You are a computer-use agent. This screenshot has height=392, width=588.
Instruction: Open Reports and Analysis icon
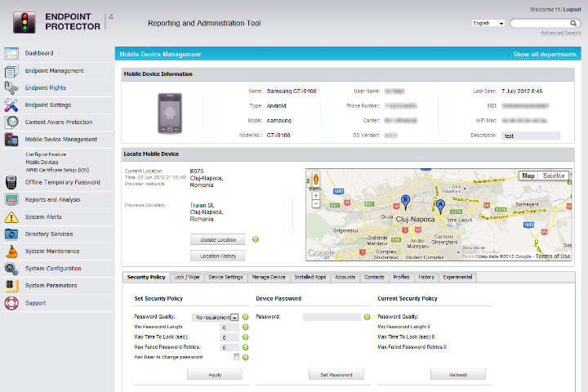[11, 199]
